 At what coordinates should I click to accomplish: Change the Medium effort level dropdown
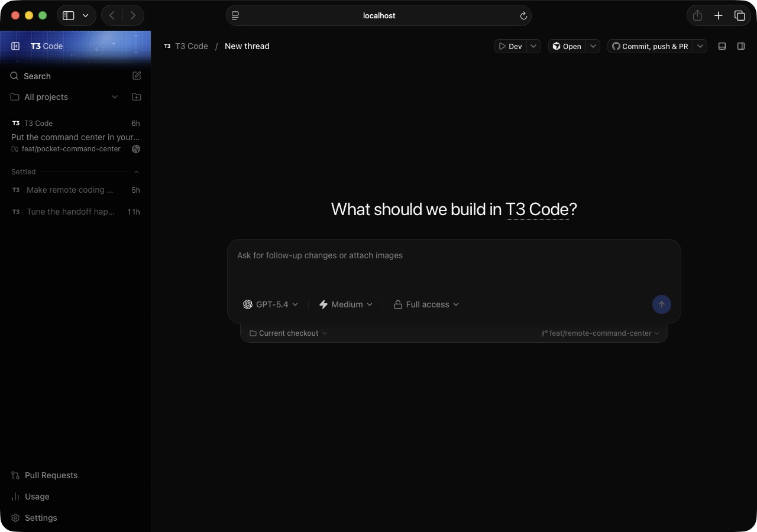(346, 304)
